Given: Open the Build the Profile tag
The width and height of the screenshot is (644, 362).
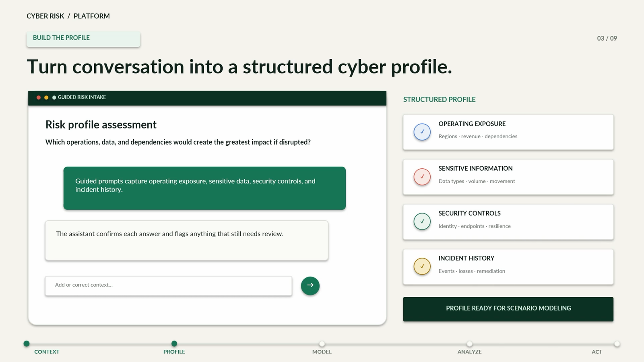Looking at the screenshot, I should 83,39.
